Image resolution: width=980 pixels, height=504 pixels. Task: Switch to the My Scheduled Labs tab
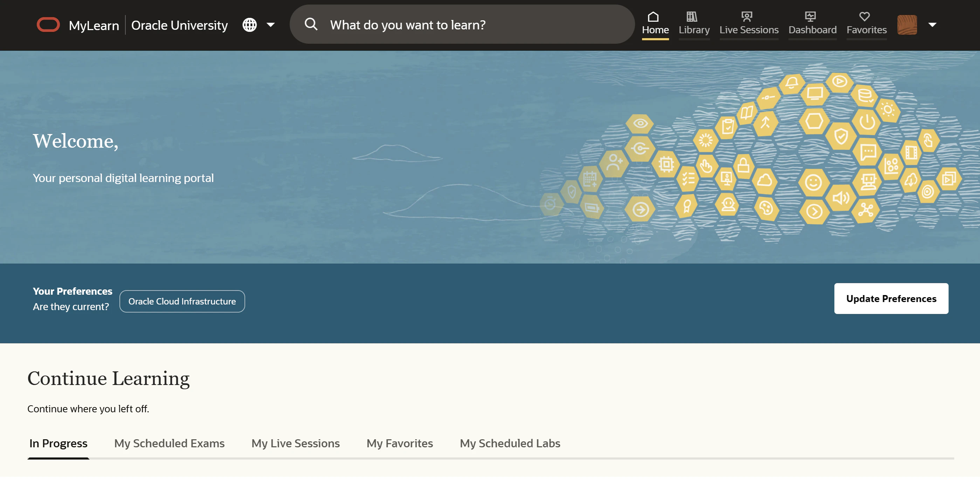[510, 443]
